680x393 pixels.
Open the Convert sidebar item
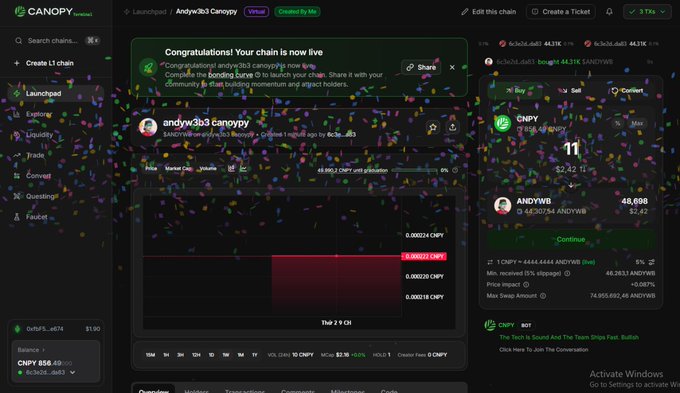tap(56, 176)
